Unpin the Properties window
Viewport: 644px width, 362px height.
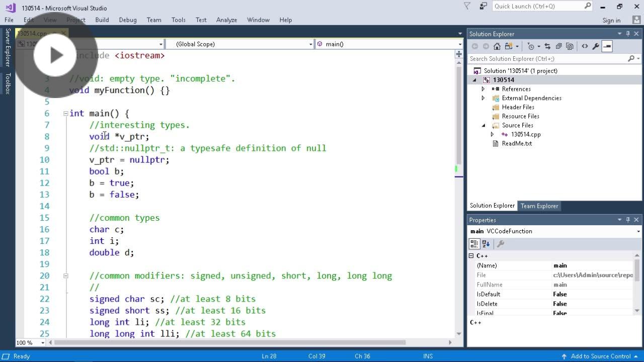click(627, 220)
